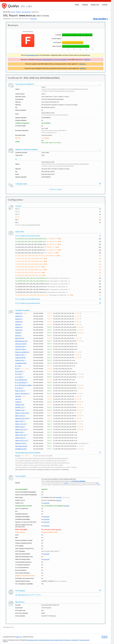The image size is (114, 644).
Task: Expand the TLS 1.1 cipher suites list
Action: coord(100,299)
